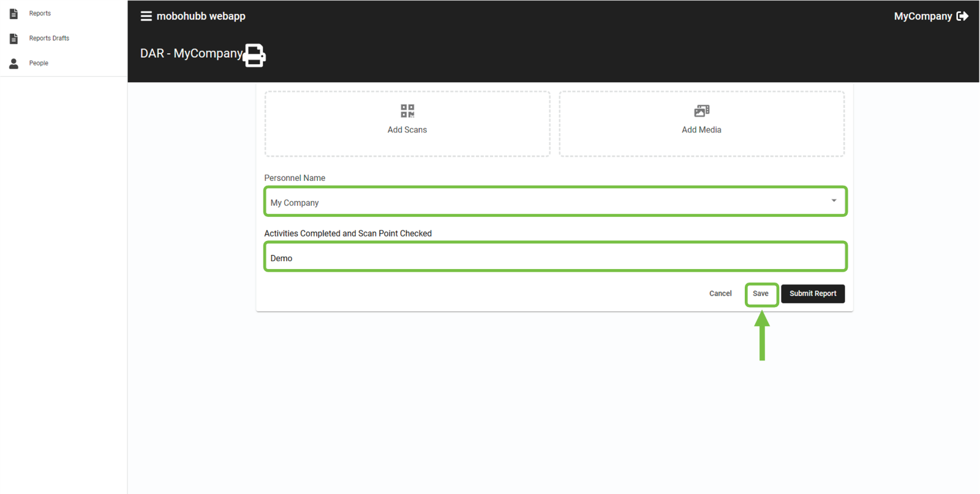Image resolution: width=980 pixels, height=494 pixels.
Task: Select People text in side menu
Action: tap(39, 63)
